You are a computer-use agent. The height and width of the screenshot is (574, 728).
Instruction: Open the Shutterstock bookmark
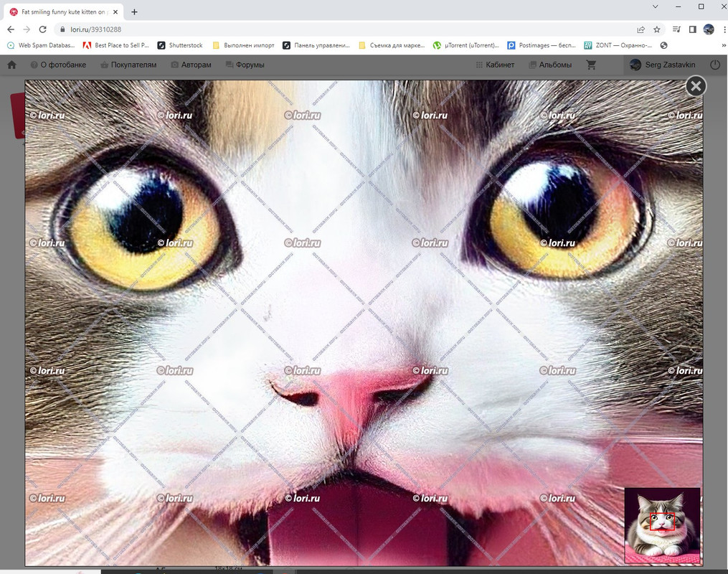point(180,45)
